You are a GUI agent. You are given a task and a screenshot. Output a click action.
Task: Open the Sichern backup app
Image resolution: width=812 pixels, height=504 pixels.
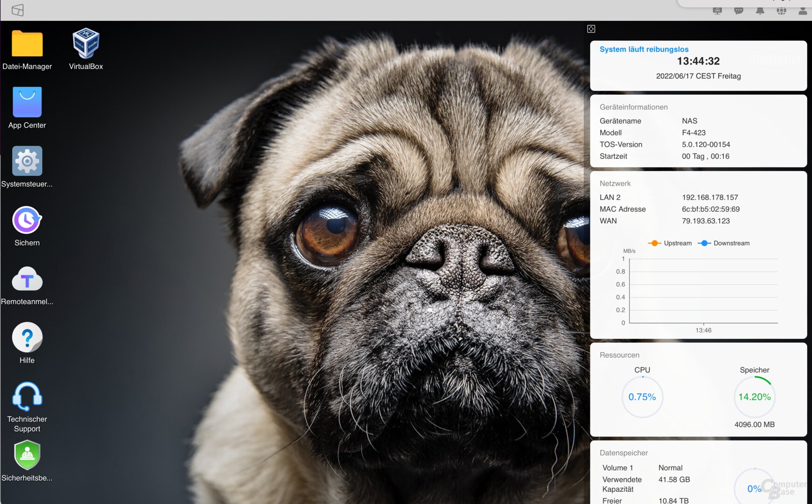(x=27, y=220)
